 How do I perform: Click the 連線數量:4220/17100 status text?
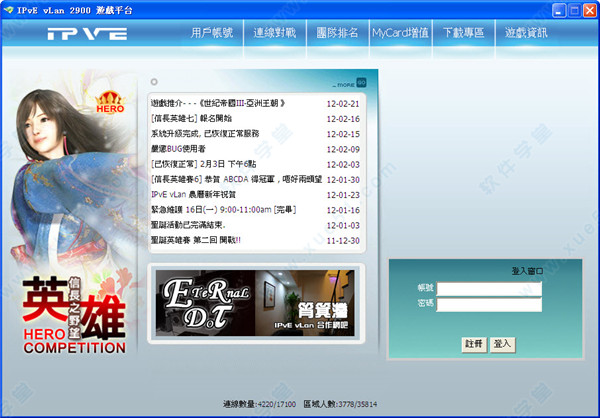[259, 404]
